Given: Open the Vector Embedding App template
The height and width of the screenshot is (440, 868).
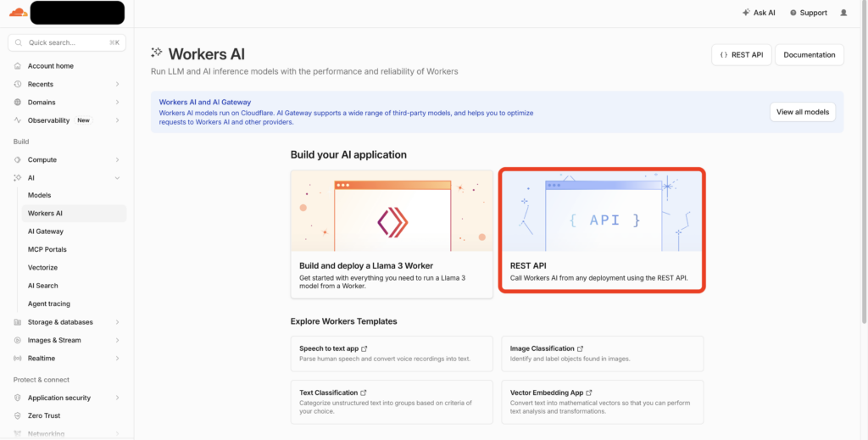Looking at the screenshot, I should click(603, 402).
